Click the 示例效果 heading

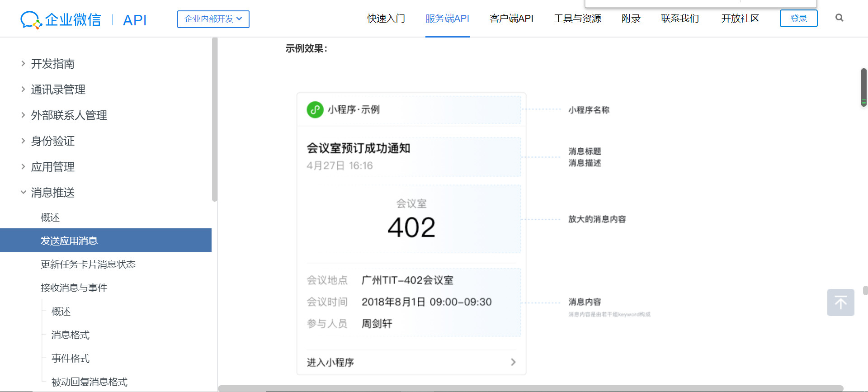click(307, 48)
